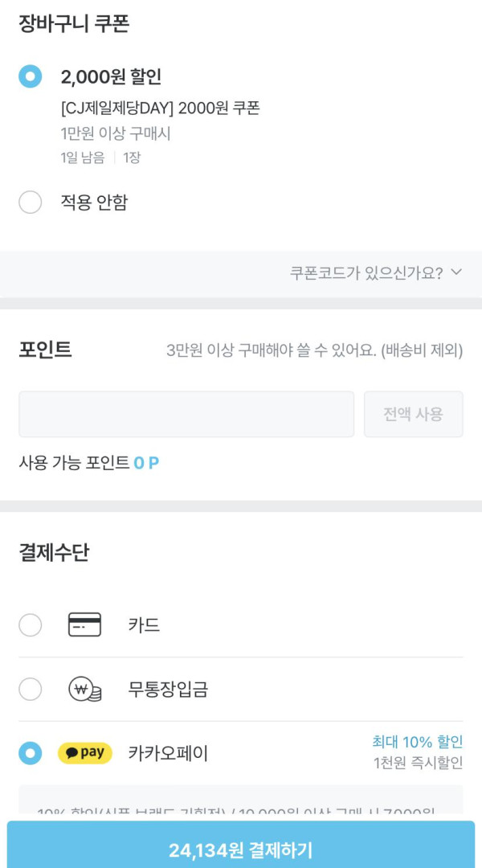Click the 쿠폰코드가 있으신가요? text
The image size is (482, 868).
coord(366,273)
